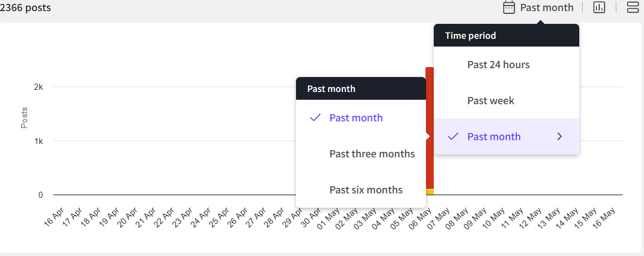Expand the chevron on the Past month row
The height and width of the screenshot is (256, 644).
click(559, 136)
